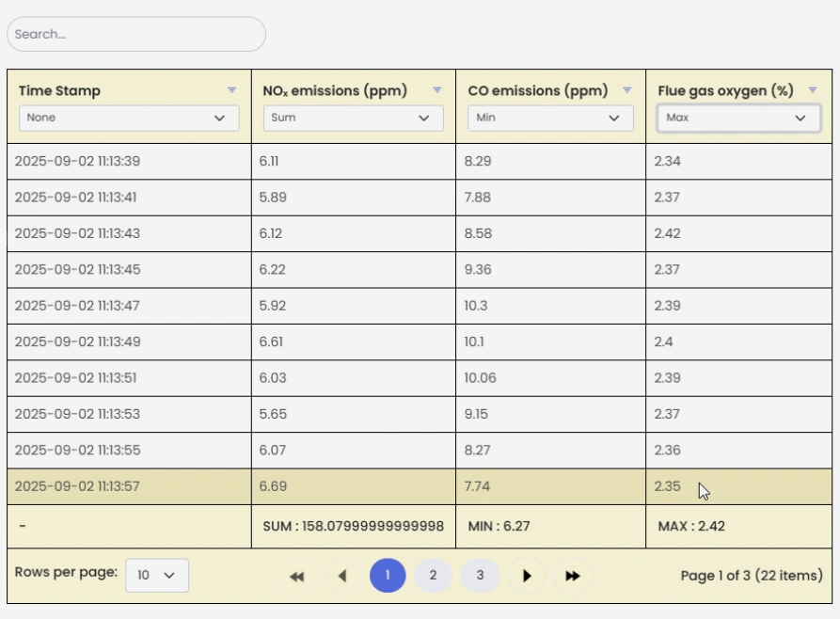Jump to the first page
This screenshot has height=619, width=840.
[x=296, y=576]
